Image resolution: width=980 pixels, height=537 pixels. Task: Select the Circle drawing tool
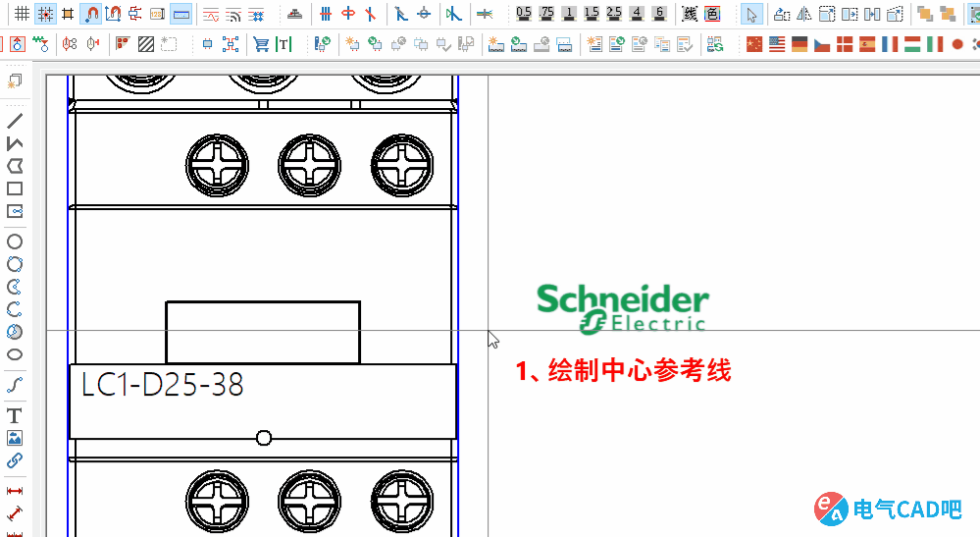tap(15, 242)
